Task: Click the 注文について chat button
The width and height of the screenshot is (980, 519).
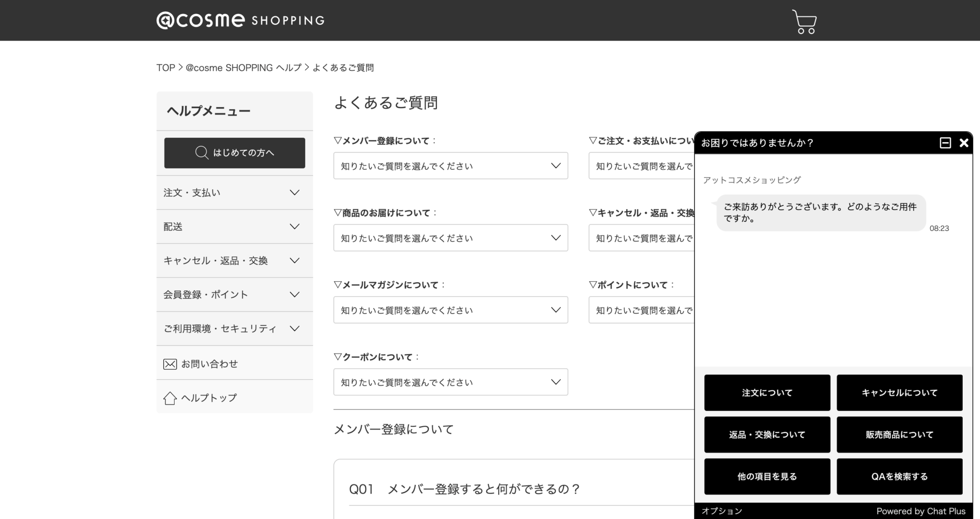Action: [x=767, y=393]
